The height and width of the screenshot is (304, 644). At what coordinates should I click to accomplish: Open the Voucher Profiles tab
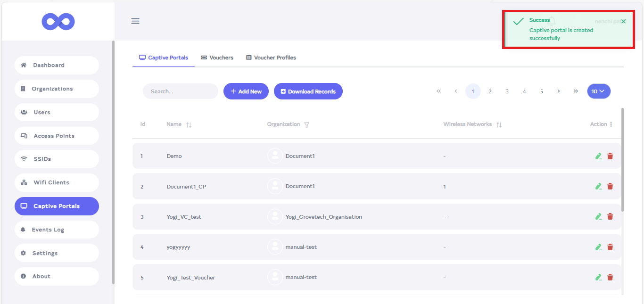tap(271, 58)
